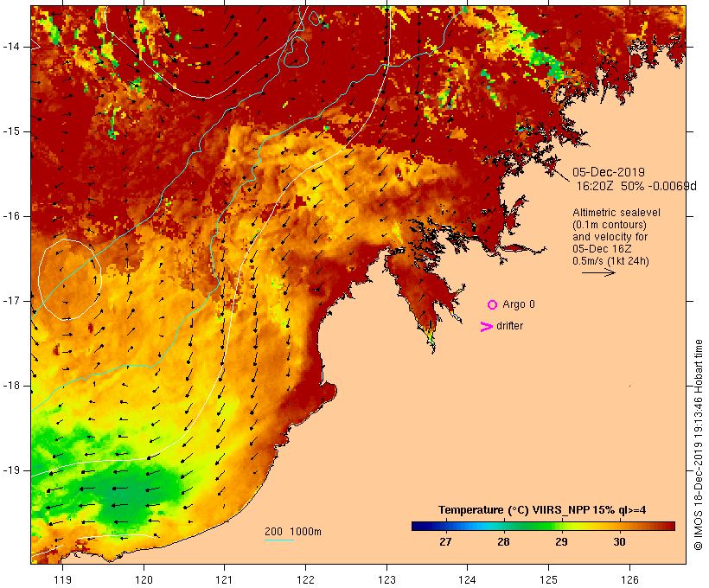Image resolution: width=709 pixels, height=588 pixels.
Task: Click the longitude label 122
Action: [305, 580]
